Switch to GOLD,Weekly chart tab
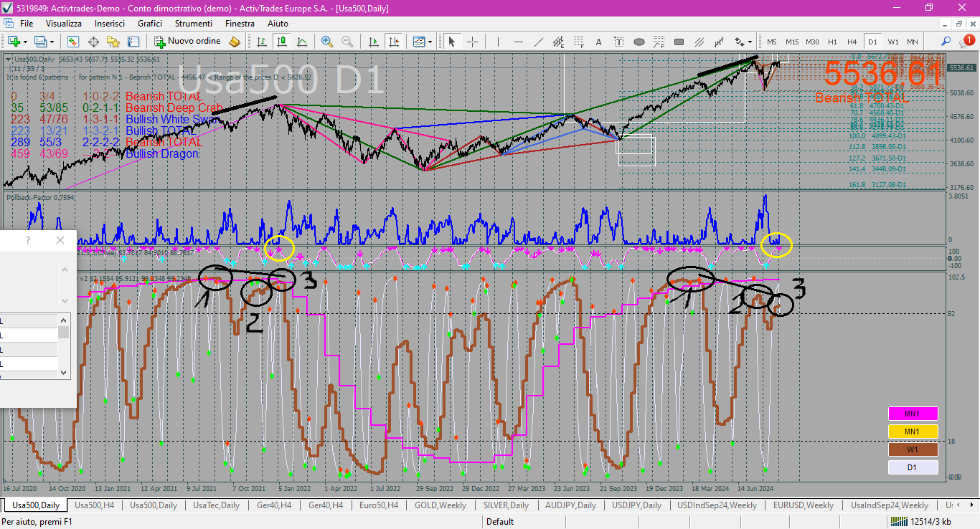Image resolution: width=980 pixels, height=529 pixels. point(440,505)
